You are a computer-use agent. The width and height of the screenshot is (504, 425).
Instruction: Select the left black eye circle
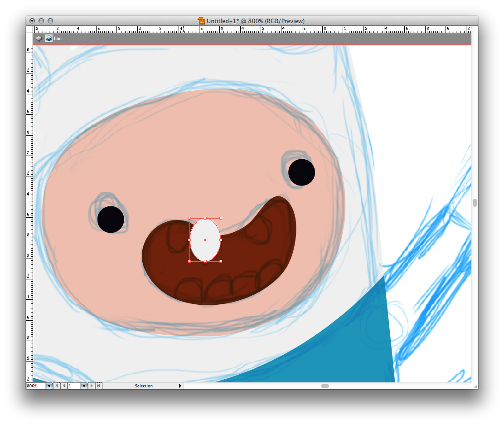[x=111, y=220]
